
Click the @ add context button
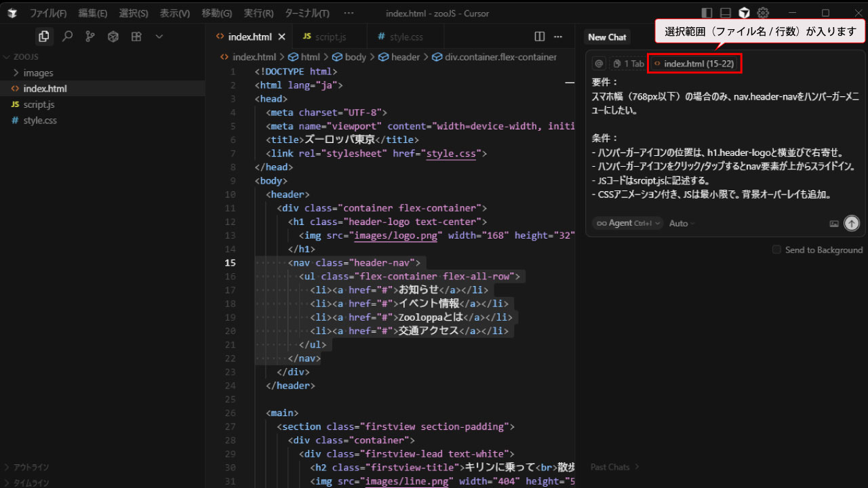(599, 64)
